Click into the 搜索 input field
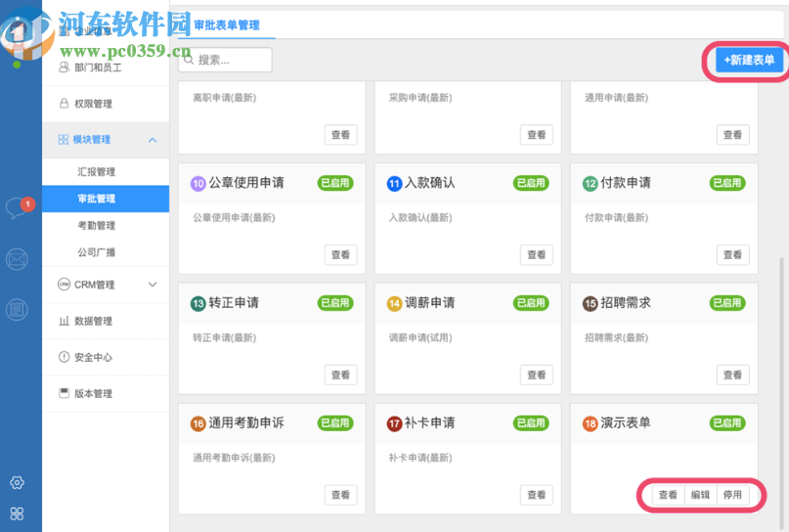This screenshot has width=789, height=532. tap(225, 60)
